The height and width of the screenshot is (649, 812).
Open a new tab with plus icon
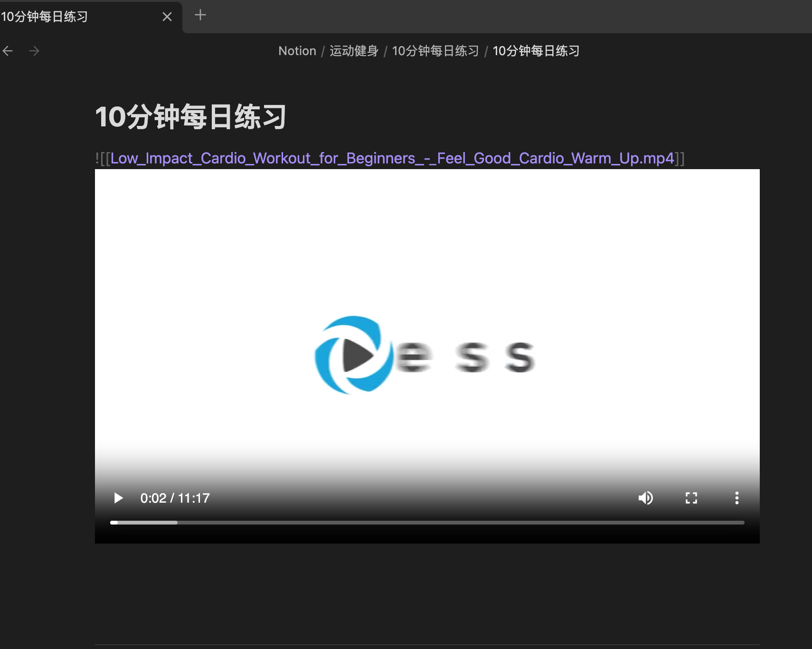pos(200,15)
